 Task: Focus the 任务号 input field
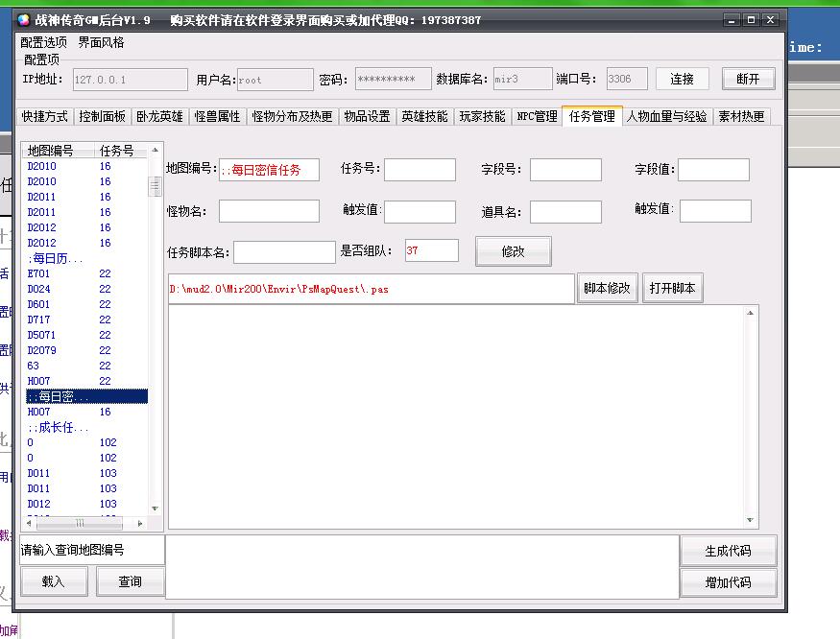[420, 170]
